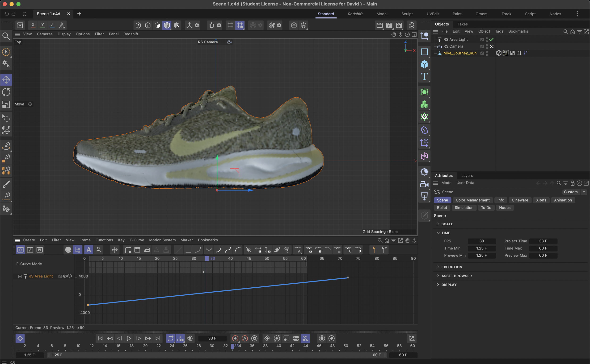Click the Project Time field
Screen dimensions: 590x364
(x=543, y=241)
